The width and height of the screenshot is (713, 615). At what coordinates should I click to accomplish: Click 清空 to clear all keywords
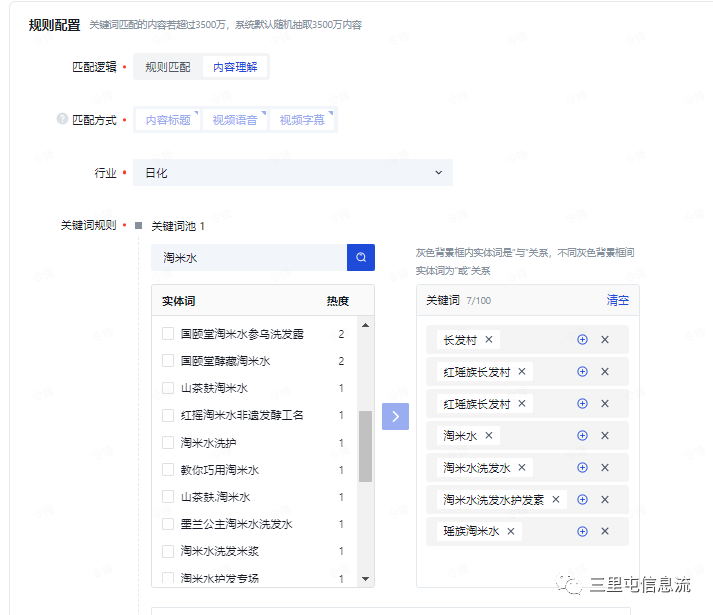click(x=618, y=300)
